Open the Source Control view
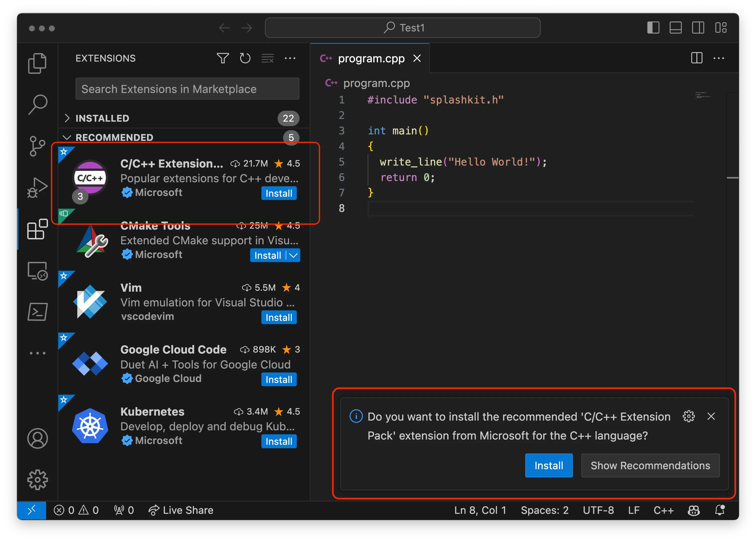The image size is (756, 541). (37, 146)
